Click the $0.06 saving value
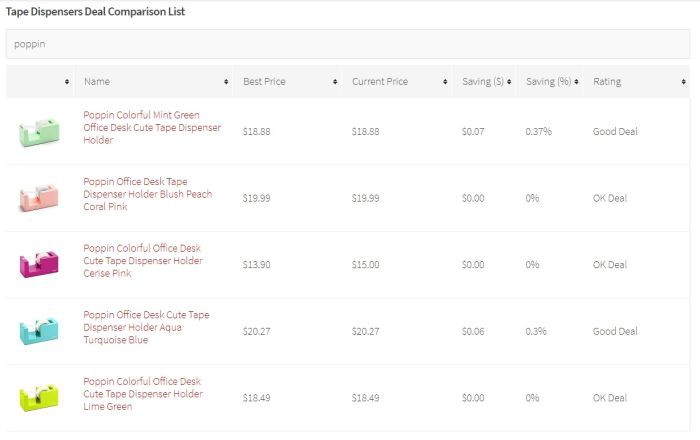The width and height of the screenshot is (700, 440). click(x=473, y=332)
